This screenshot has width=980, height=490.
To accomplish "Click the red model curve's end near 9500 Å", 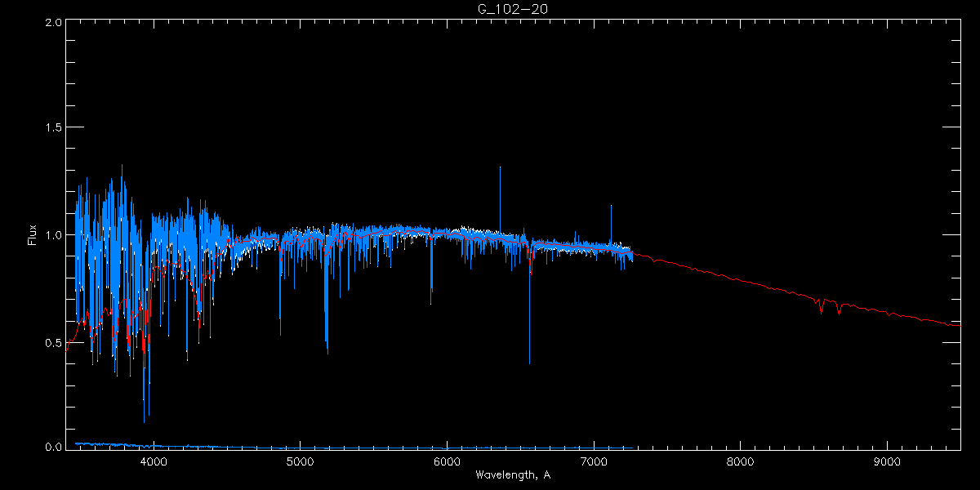I will click(x=957, y=325).
